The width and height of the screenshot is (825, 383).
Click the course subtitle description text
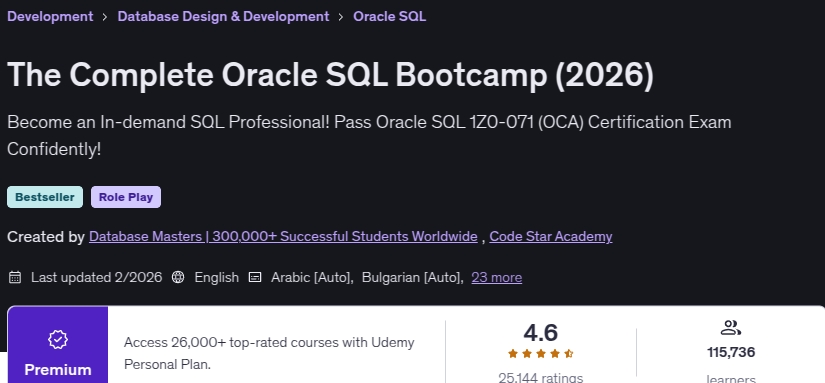coord(369,136)
